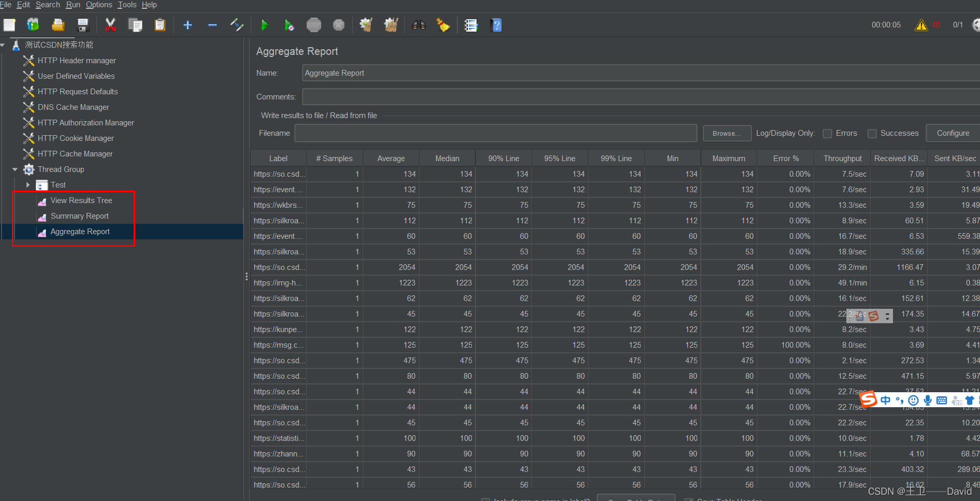This screenshot has width=980, height=501.
Task: Collapse the root test plan node
Action: point(3,45)
